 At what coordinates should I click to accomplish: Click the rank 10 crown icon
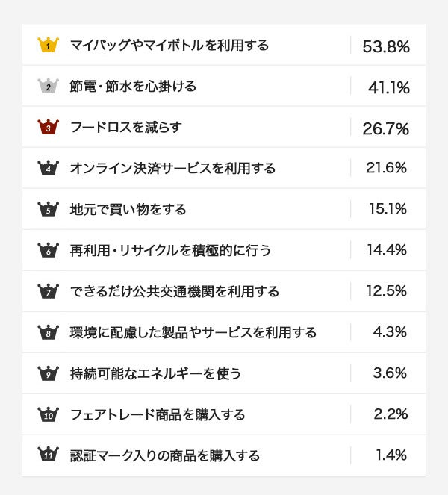(x=48, y=414)
